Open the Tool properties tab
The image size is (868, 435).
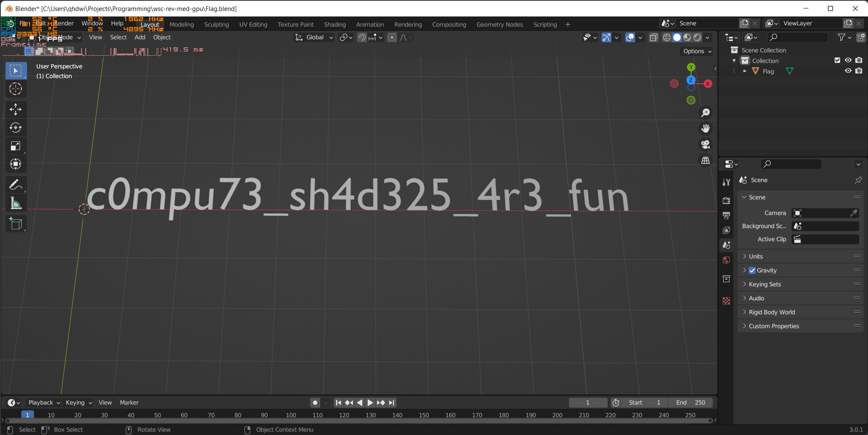[x=726, y=182]
